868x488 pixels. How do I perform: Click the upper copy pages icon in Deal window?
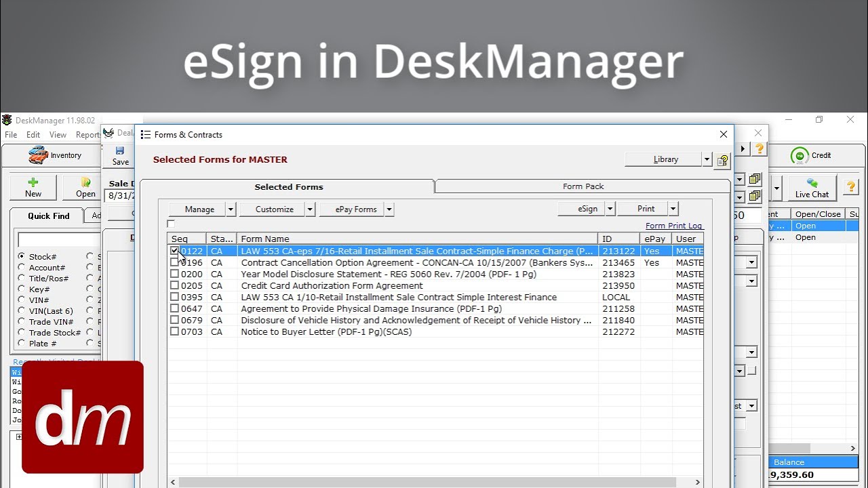click(755, 180)
